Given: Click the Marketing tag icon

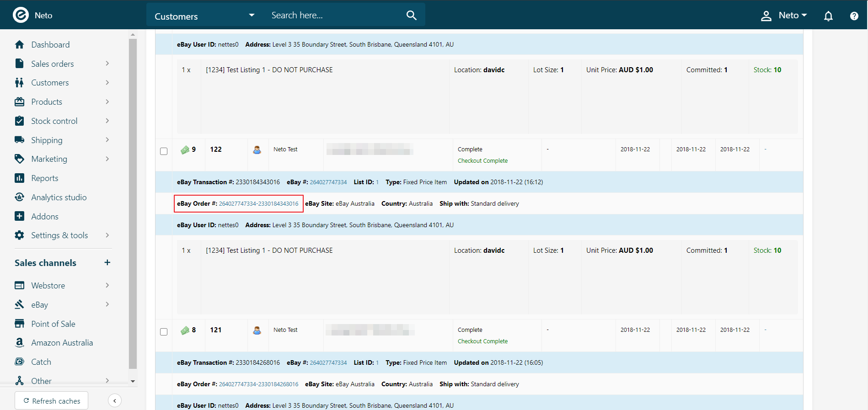Looking at the screenshot, I should (19, 159).
